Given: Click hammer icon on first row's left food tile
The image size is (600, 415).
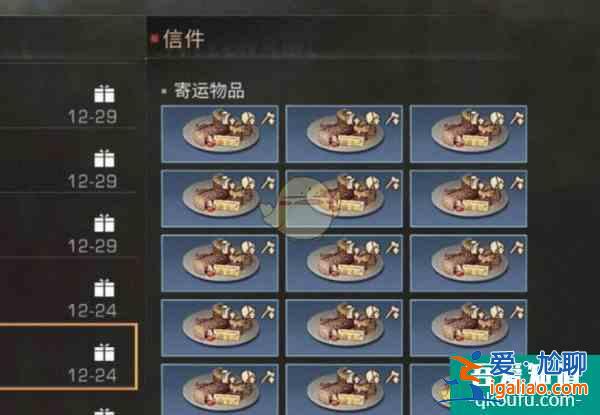Looking at the screenshot, I should [x=269, y=119].
